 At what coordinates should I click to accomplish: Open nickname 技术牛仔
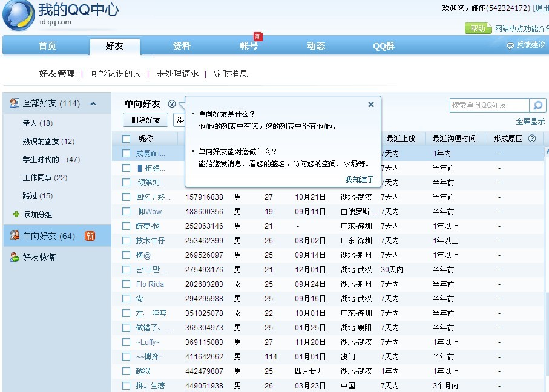[x=150, y=240]
